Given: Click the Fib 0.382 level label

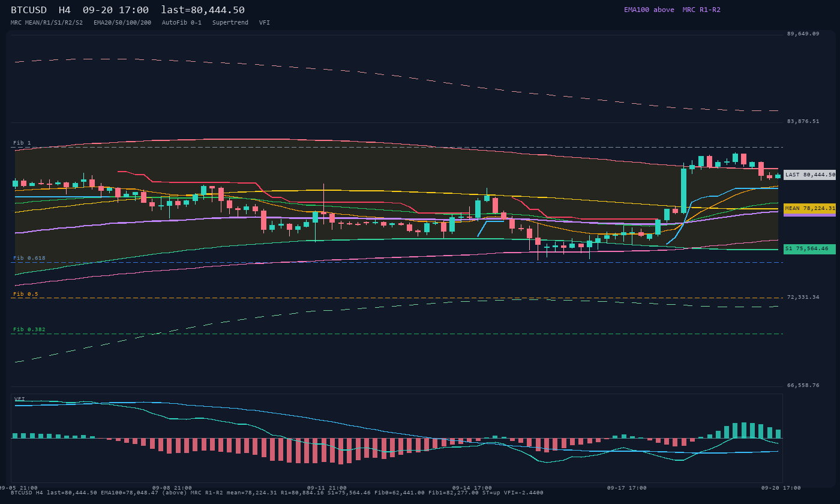Looking at the screenshot, I should coord(29,329).
